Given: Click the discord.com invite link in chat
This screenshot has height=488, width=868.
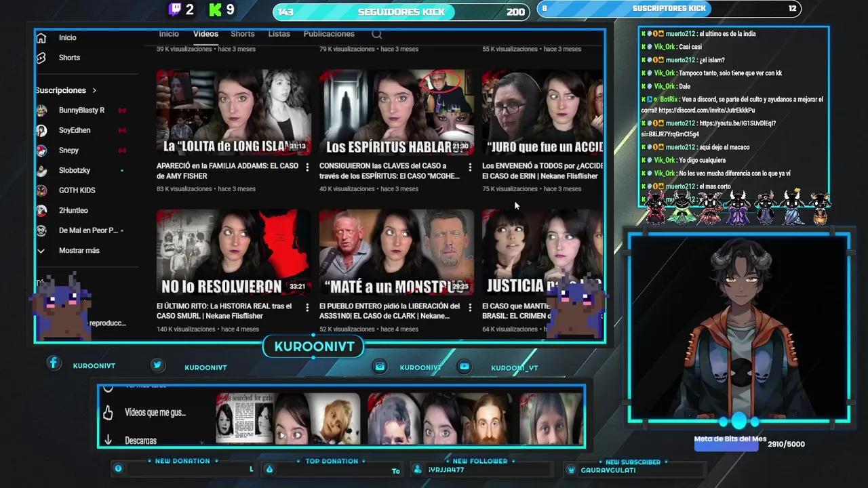Looking at the screenshot, I should click(707, 110).
